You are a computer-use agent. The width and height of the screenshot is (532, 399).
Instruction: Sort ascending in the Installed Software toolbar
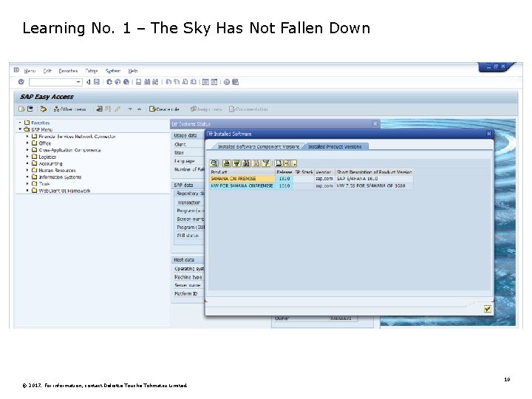tap(227, 163)
